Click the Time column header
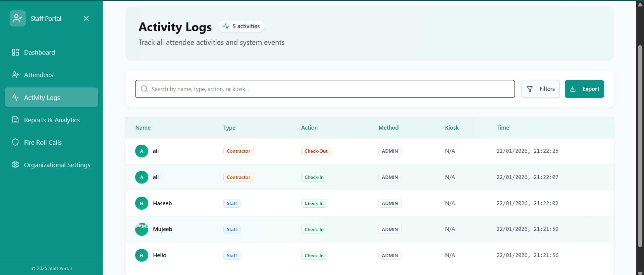 tap(503, 128)
